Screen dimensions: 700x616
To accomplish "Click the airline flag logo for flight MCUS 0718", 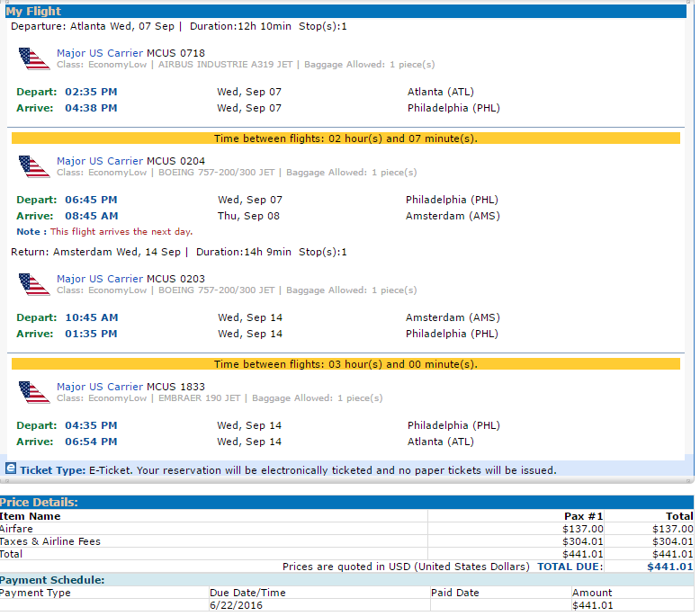I will pyautogui.click(x=34, y=58).
